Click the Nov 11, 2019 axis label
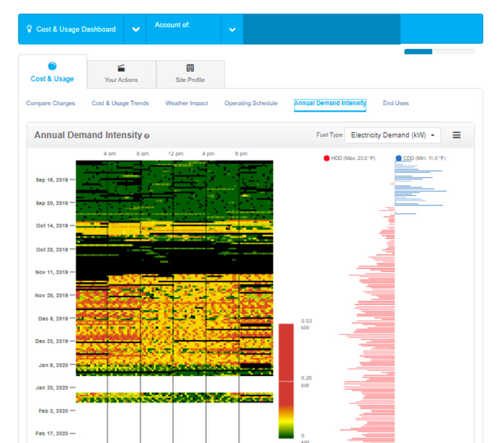 click(51, 272)
